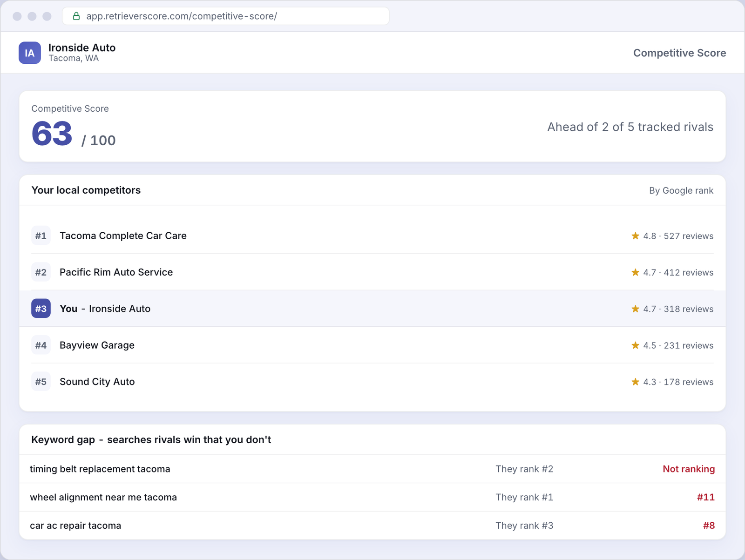Click the / 100 score denominator
The height and width of the screenshot is (560, 745).
[98, 140]
